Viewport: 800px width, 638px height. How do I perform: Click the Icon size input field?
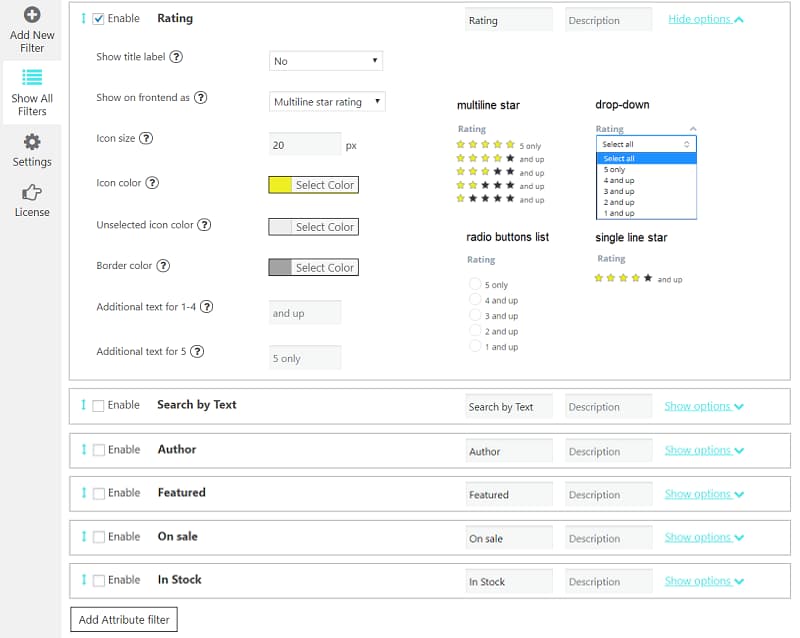tap(305, 144)
